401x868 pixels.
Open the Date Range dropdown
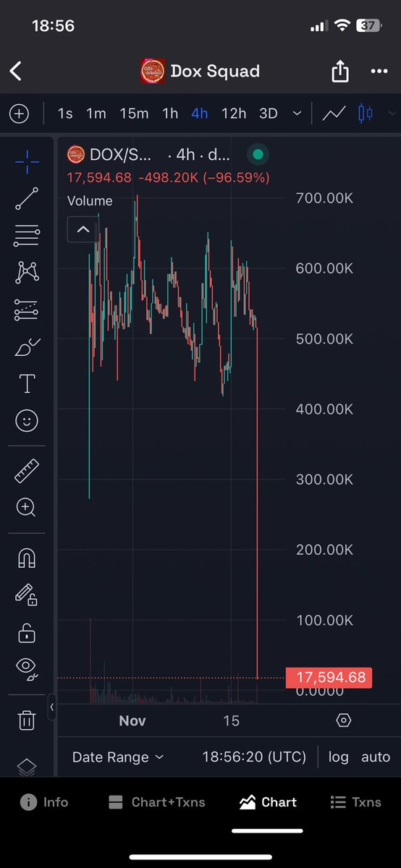pyautogui.click(x=118, y=757)
